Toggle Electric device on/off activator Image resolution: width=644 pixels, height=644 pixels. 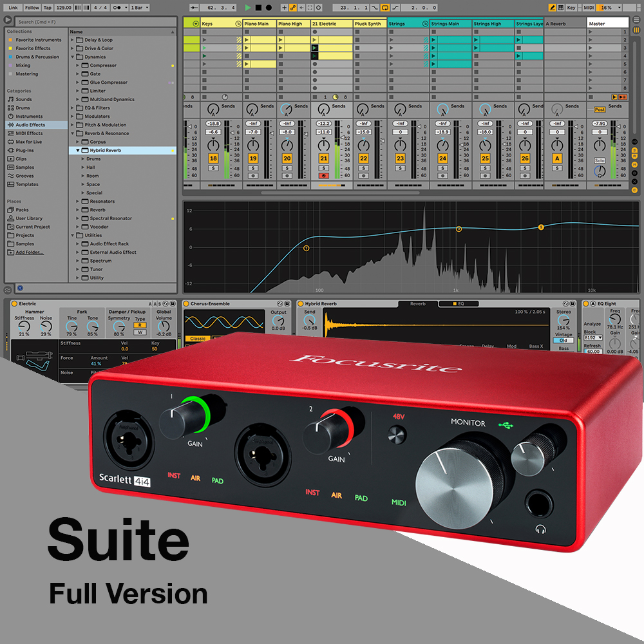tap(14, 304)
